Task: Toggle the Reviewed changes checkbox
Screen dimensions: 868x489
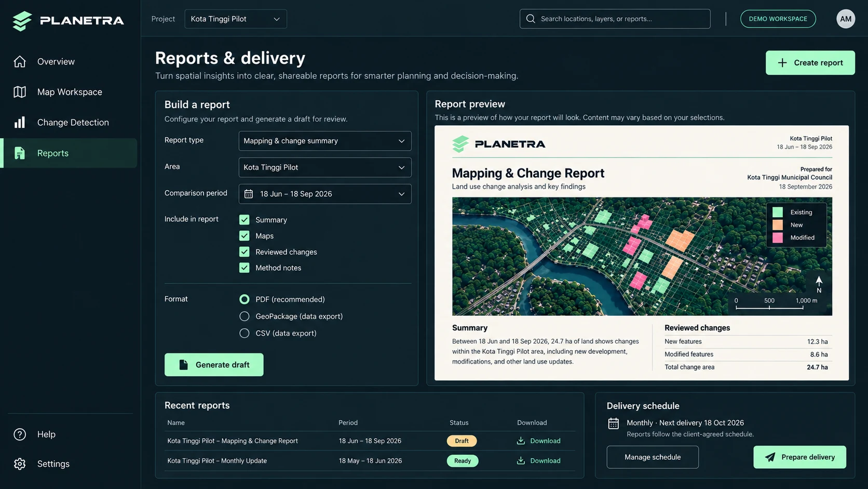Action: point(244,252)
